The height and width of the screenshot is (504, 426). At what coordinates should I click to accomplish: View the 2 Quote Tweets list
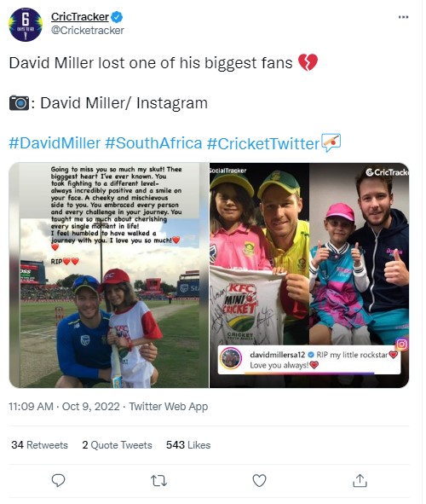click(x=118, y=445)
